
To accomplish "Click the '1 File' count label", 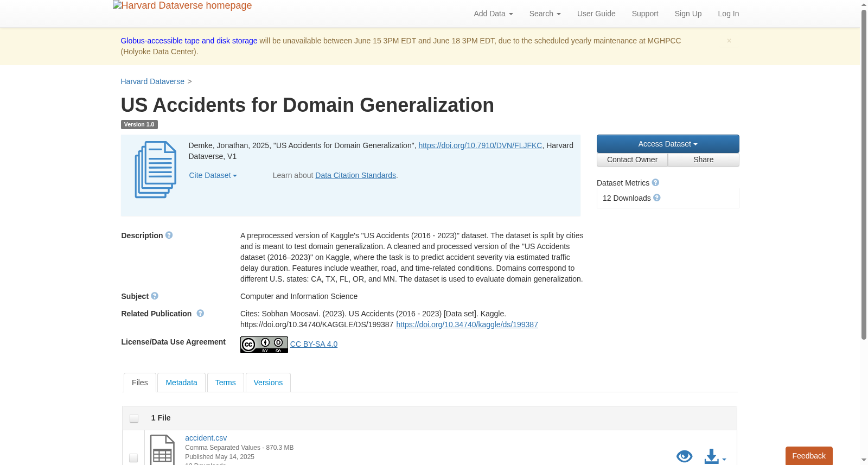I will [161, 418].
